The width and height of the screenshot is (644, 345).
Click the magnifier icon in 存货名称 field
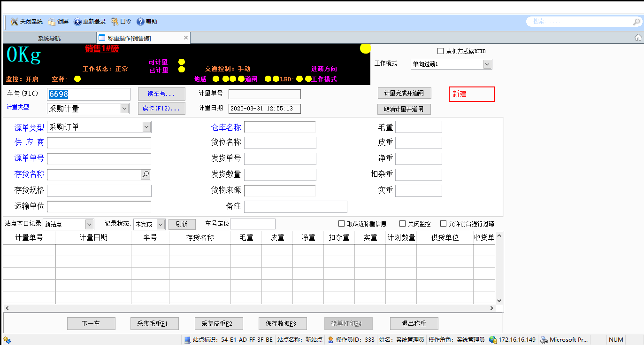tap(146, 174)
